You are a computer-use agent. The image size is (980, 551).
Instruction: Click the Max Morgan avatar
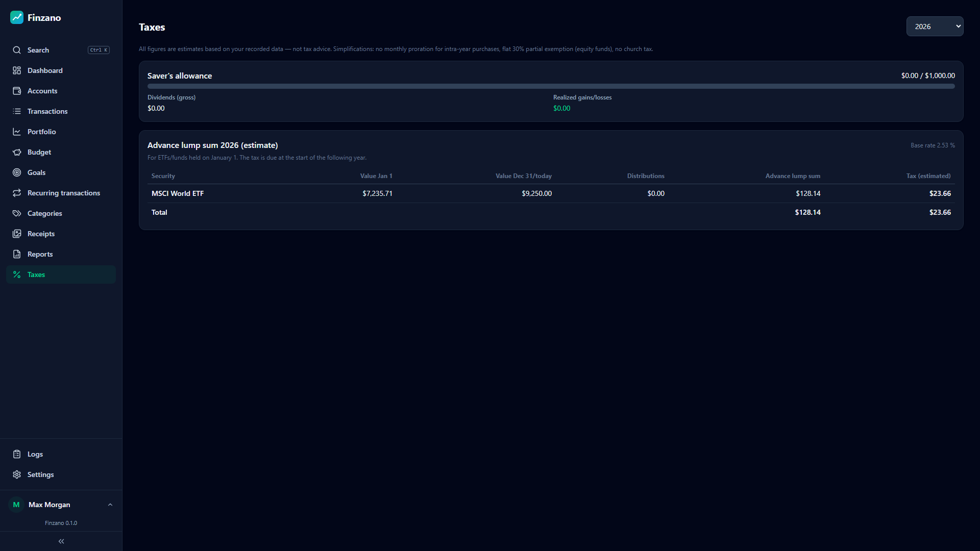coord(16,505)
